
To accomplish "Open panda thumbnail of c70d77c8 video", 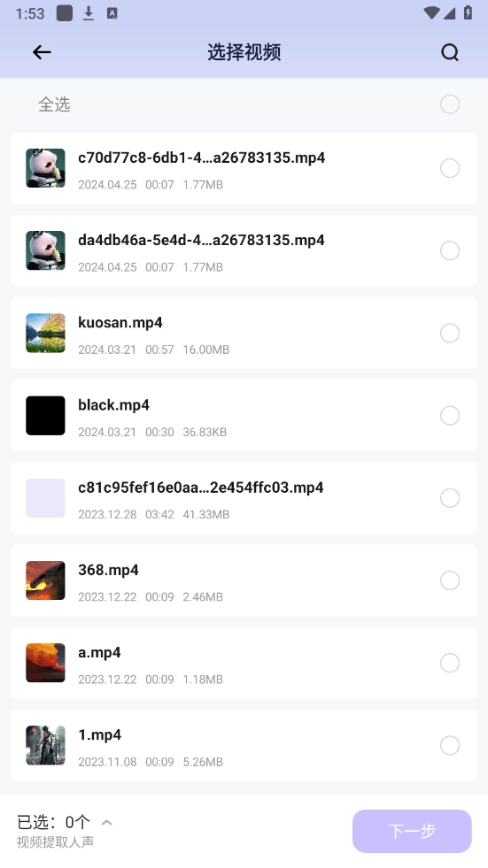I will tap(45, 168).
